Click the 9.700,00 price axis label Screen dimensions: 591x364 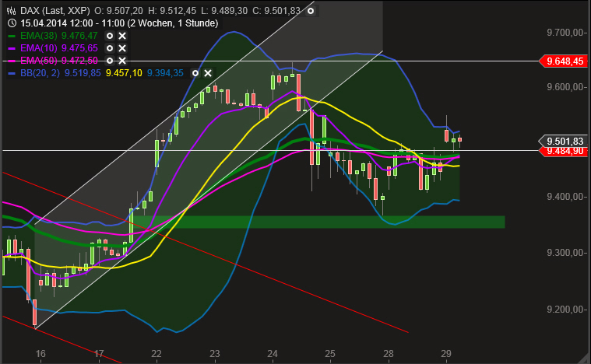click(565, 33)
